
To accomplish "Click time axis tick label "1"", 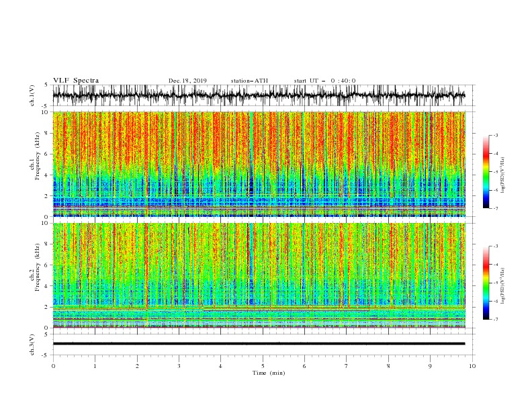I will [95, 366].
